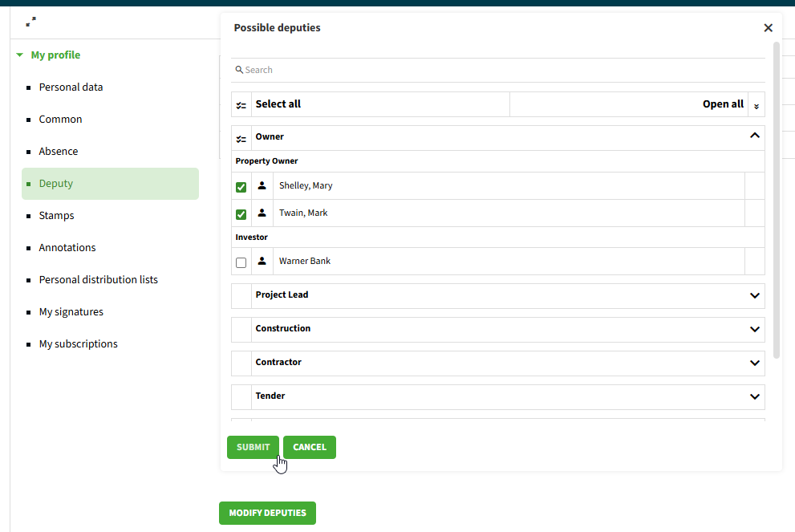The image size is (795, 532).
Task: Click the person icon beside Twain, Mark
Action: [x=262, y=213]
